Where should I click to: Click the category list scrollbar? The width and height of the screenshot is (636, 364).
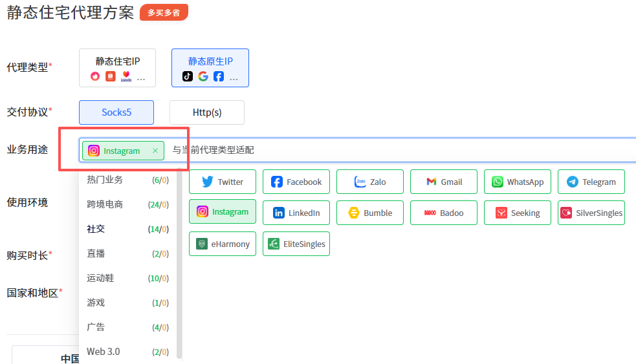pyautogui.click(x=179, y=264)
